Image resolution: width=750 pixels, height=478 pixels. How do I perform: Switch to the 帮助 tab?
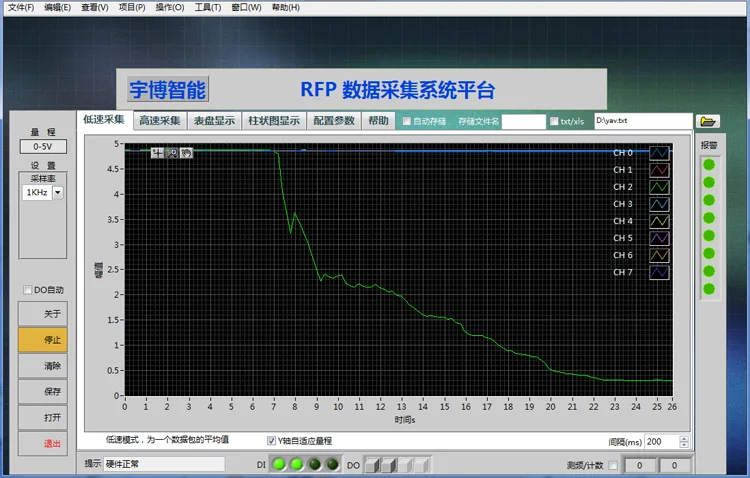378,121
